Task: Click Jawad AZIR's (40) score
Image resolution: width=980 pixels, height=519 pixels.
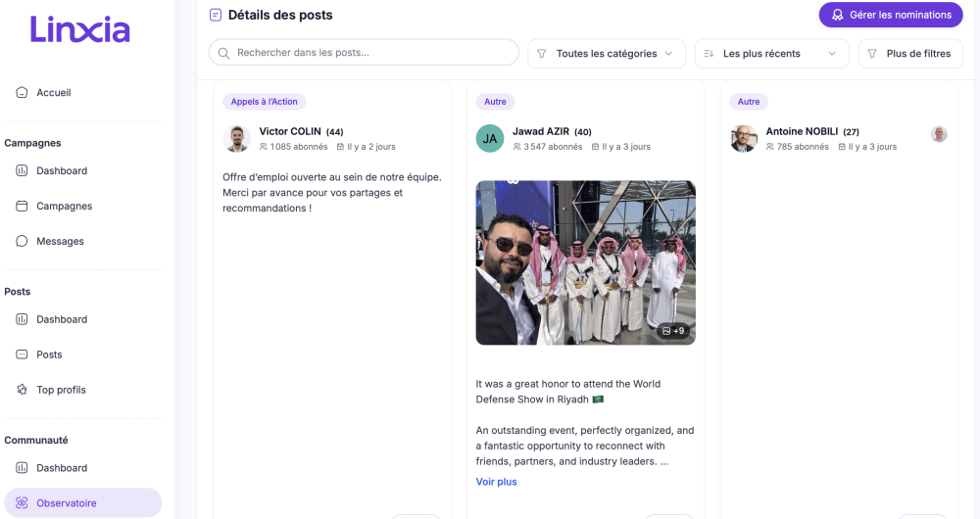Action: pyautogui.click(x=583, y=132)
